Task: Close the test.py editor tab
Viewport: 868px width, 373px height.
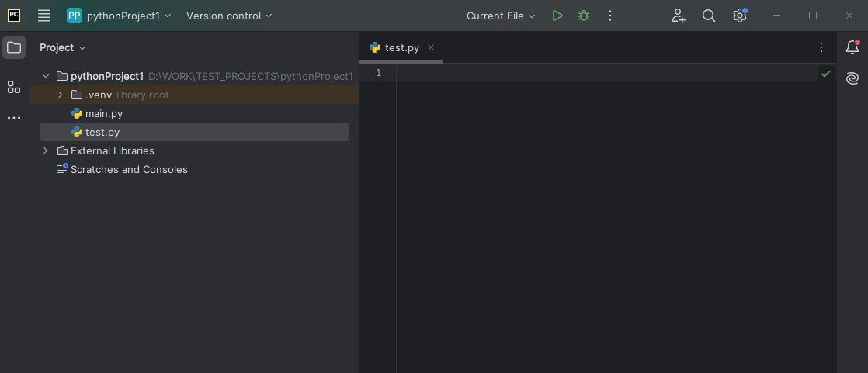Action: tap(431, 47)
